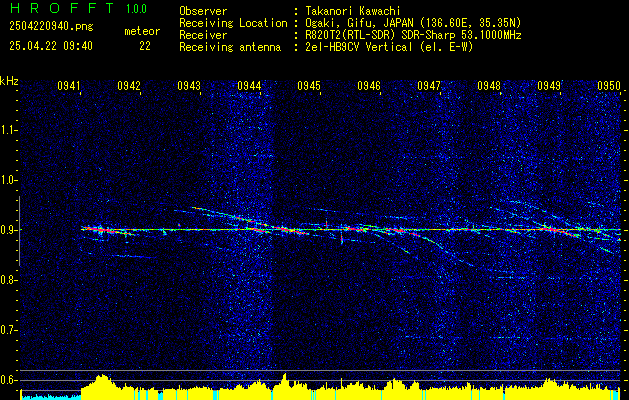Click the Receiving Location label
Image resolution: width=629 pixels, height=400 pixels.
click(x=233, y=23)
